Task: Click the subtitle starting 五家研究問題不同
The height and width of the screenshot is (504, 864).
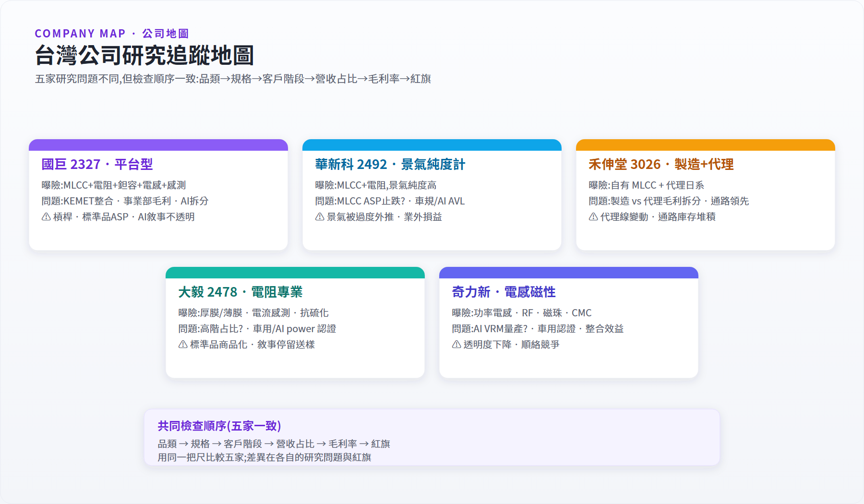Action: 233,79
